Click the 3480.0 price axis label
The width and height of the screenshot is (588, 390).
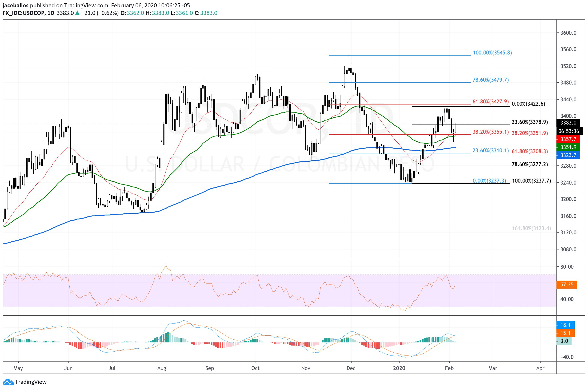(x=568, y=82)
